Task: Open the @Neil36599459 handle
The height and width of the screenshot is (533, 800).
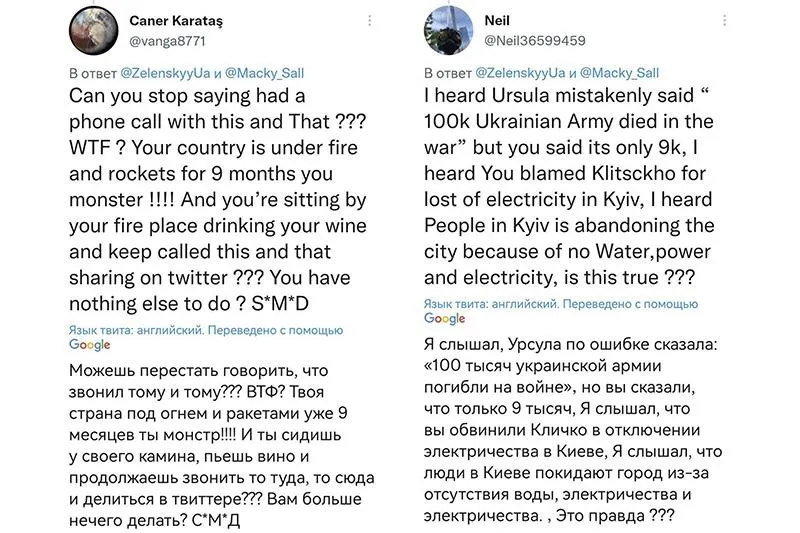Action: 535,41
